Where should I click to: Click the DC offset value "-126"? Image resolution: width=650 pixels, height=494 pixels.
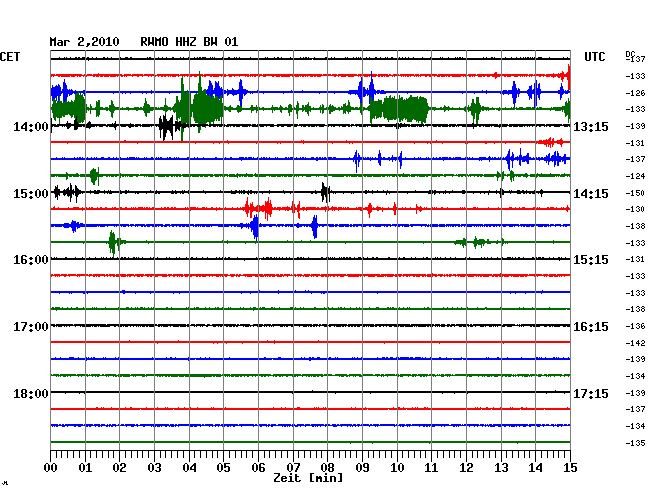(x=635, y=93)
